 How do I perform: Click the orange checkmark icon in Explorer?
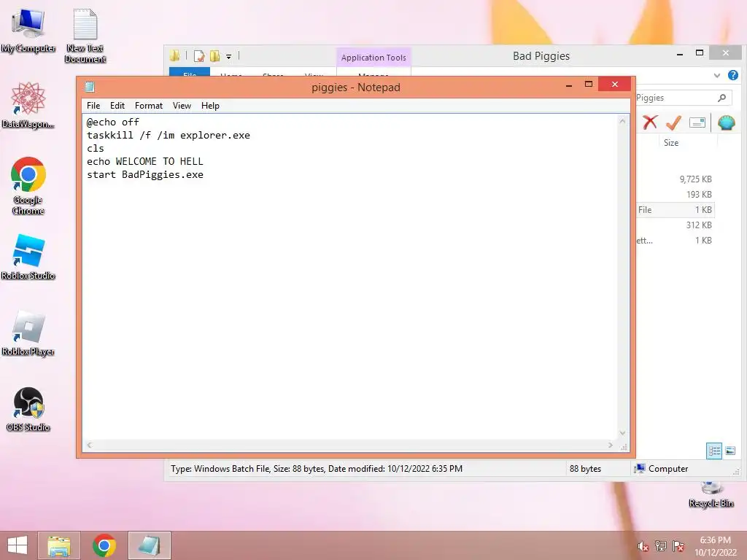point(673,122)
